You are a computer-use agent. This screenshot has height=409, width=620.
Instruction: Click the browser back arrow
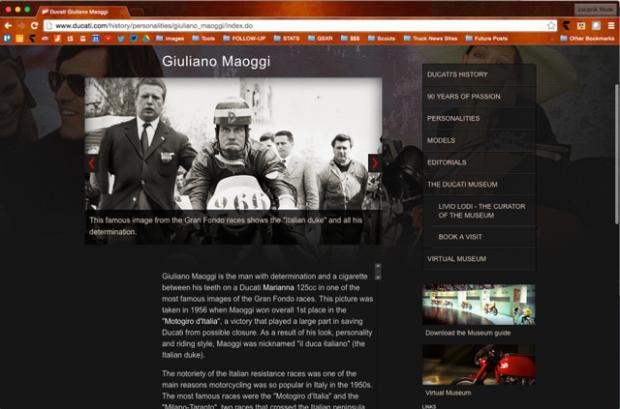[x=8, y=25]
